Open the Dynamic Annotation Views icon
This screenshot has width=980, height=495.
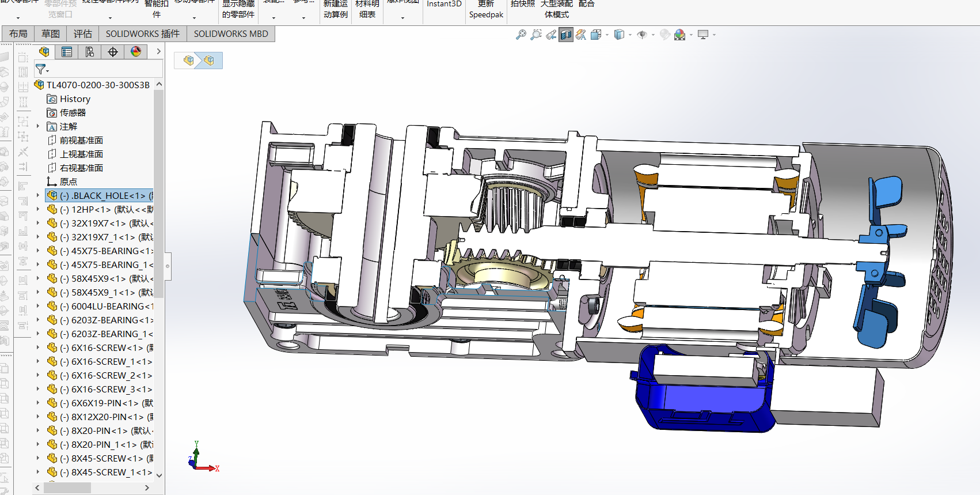(x=581, y=35)
